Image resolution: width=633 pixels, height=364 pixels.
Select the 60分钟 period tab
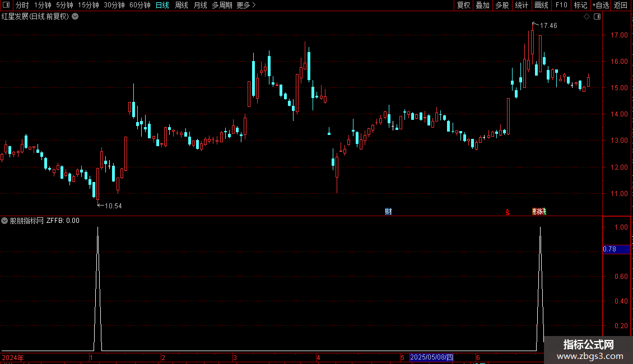point(139,5)
